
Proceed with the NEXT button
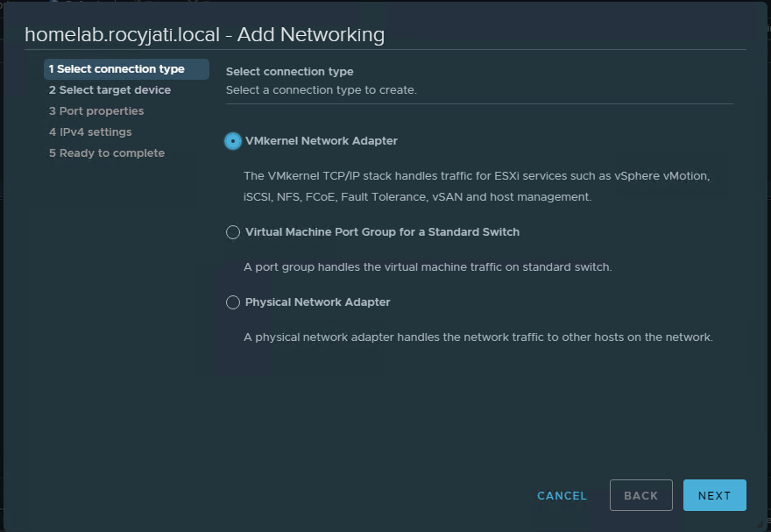pyautogui.click(x=714, y=495)
